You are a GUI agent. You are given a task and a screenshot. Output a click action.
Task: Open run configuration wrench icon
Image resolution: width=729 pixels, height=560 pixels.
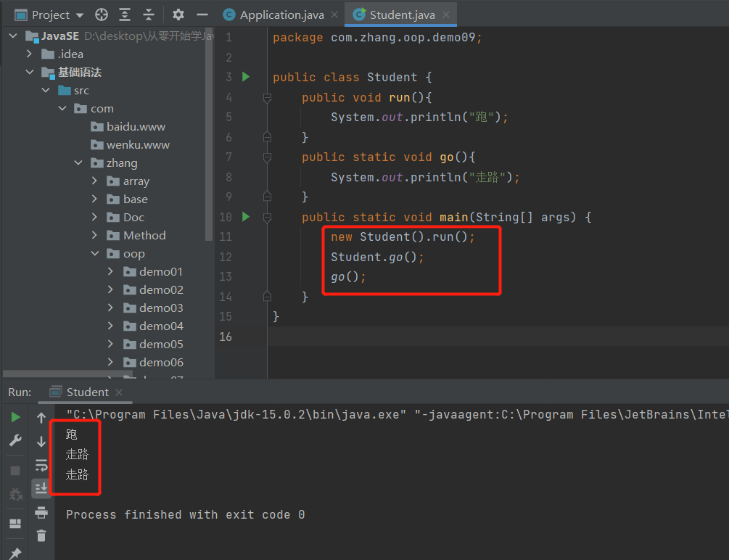click(x=15, y=440)
